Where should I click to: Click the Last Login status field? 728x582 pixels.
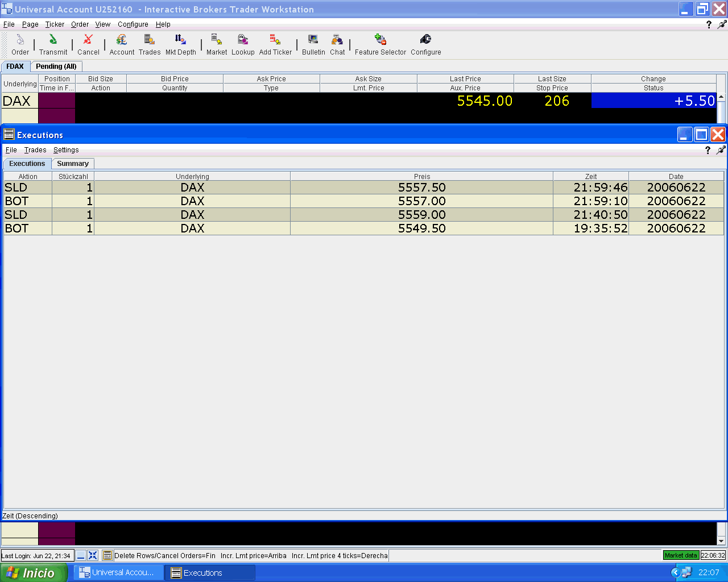[38, 556]
